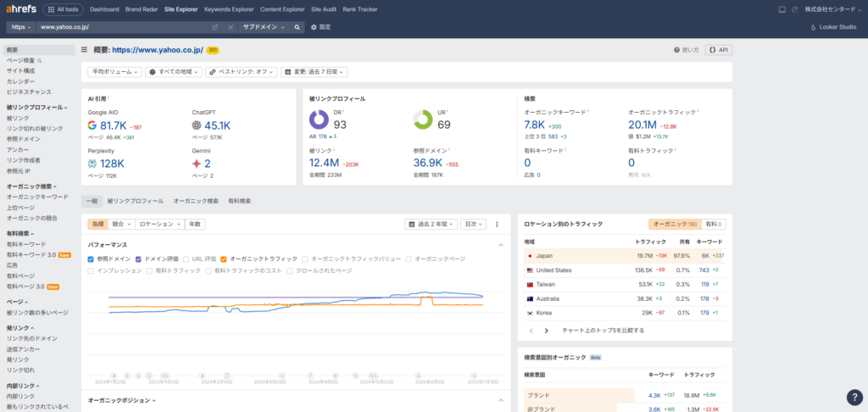The width and height of the screenshot is (868, 412).
Task: Open サブドメイン mode dropdown
Action: [264, 27]
